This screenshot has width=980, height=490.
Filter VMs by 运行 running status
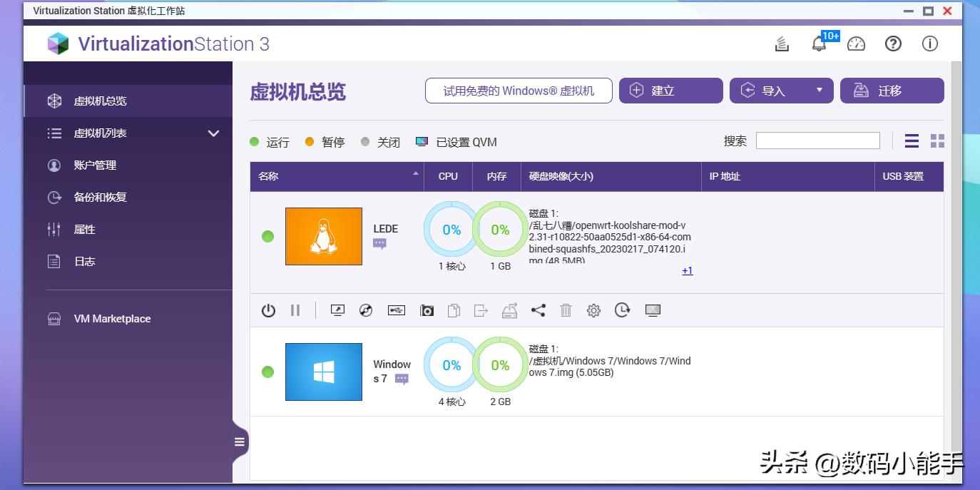[269, 142]
